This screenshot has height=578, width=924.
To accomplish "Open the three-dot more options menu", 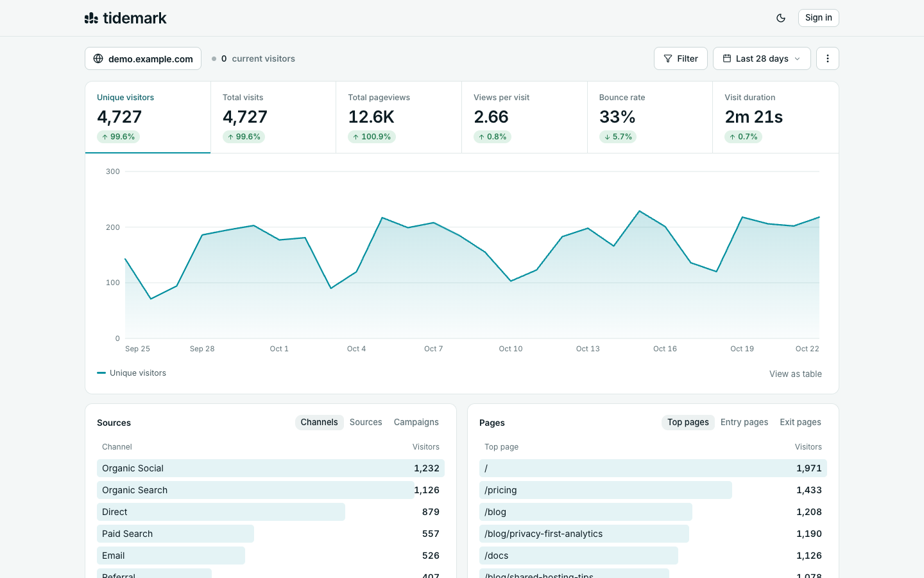I will [x=828, y=58].
